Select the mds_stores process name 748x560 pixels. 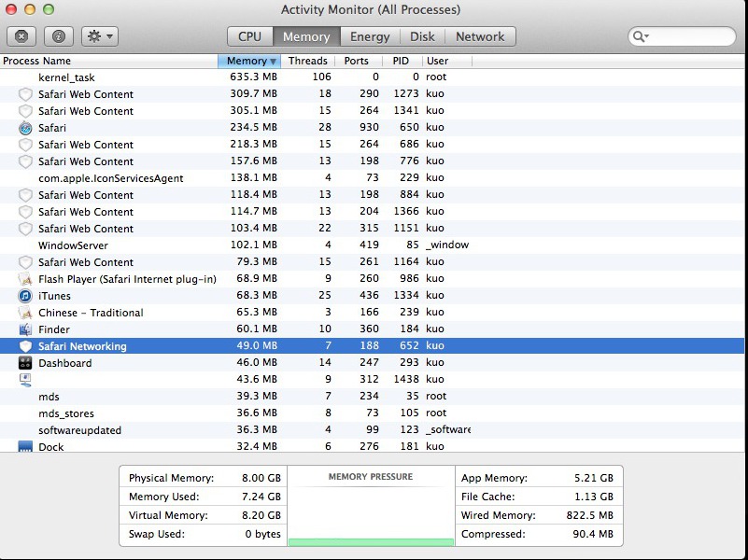click(x=66, y=413)
